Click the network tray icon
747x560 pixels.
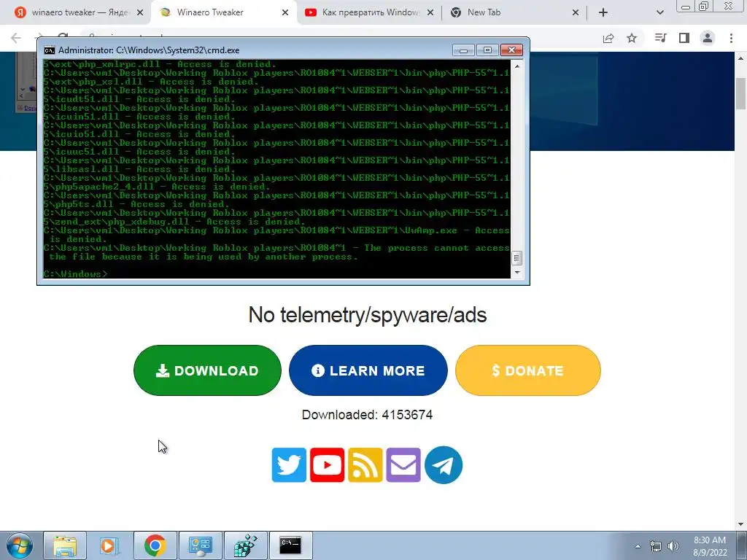click(656, 546)
